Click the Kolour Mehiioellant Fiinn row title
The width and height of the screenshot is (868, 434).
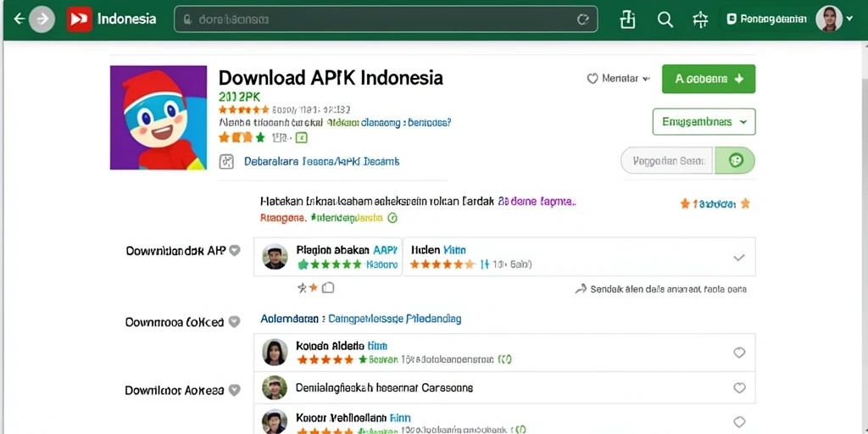point(353,417)
